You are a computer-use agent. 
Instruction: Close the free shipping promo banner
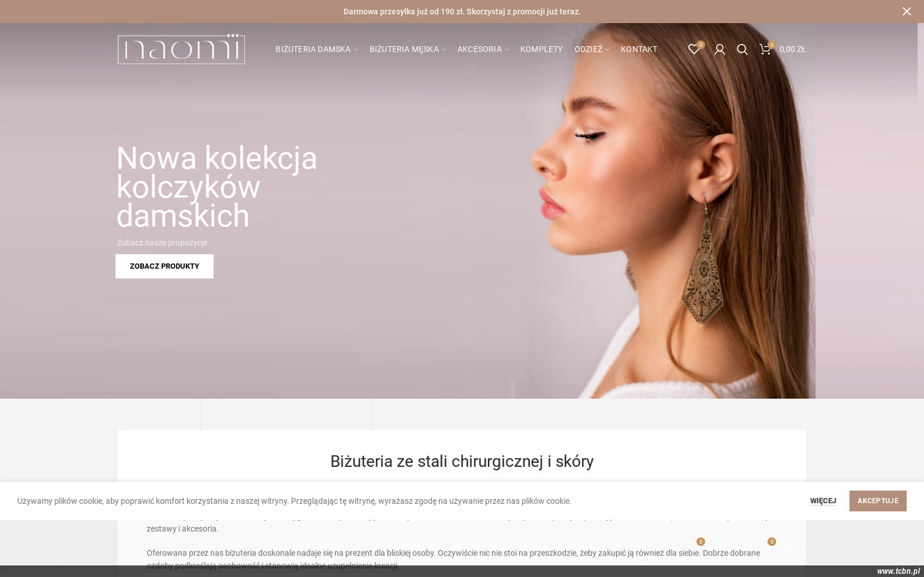click(906, 12)
